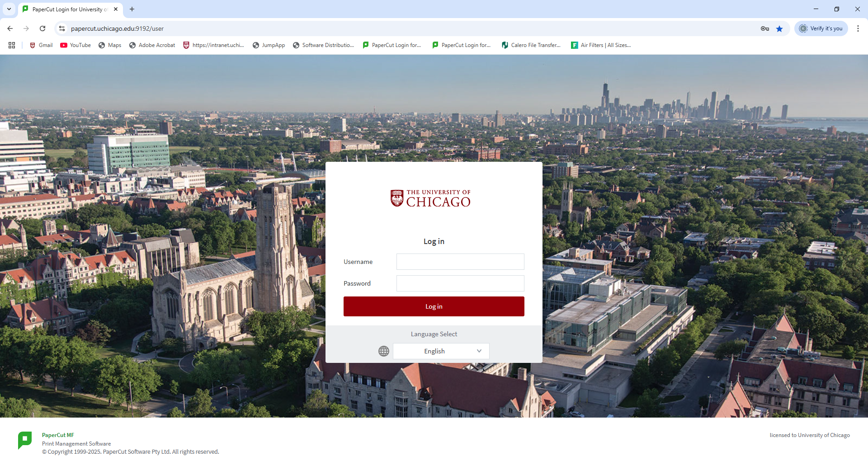
Task: Open the Software Distribution bookmark
Action: click(324, 45)
